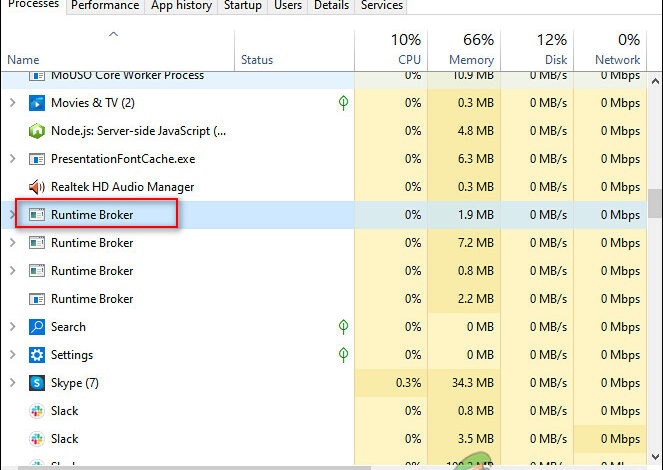Click the PresentationFontCache.exe icon
Image resolution: width=663 pixels, height=470 pixels.
[37, 159]
